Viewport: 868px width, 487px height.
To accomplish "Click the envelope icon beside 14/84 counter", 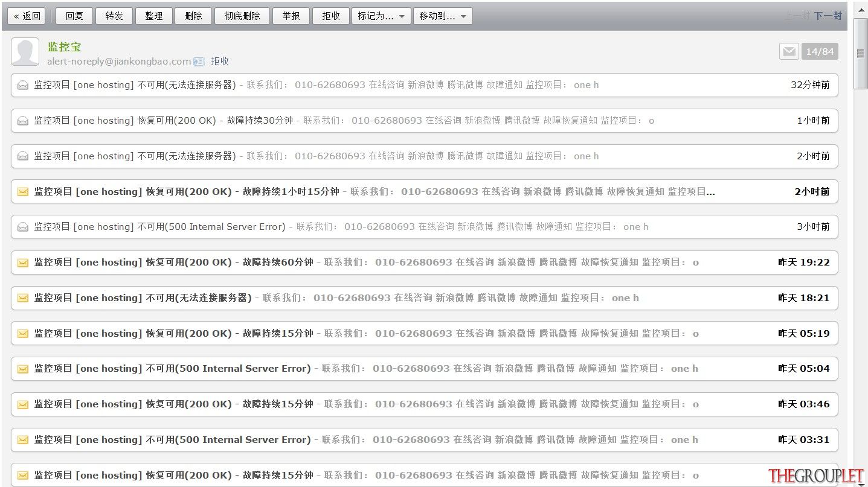I will click(x=789, y=52).
